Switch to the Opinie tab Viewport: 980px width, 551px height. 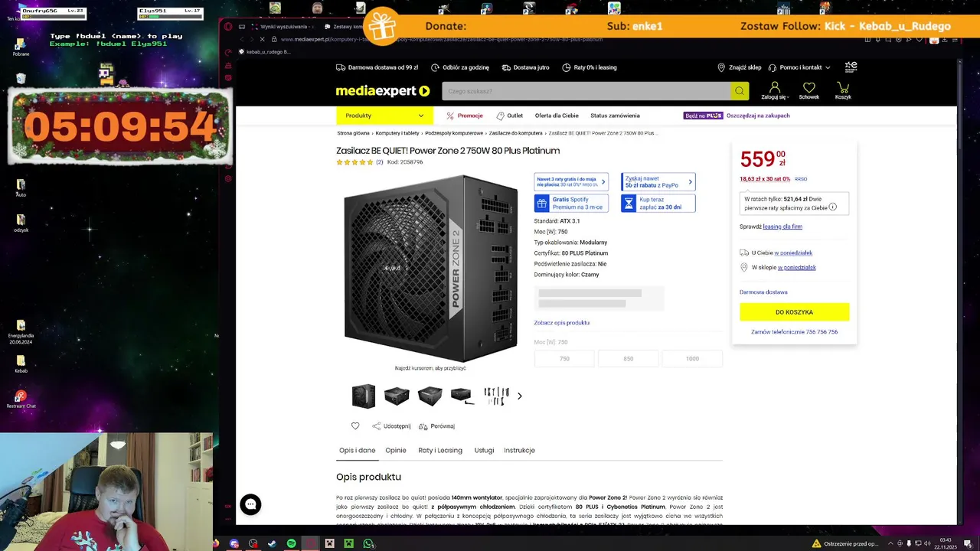click(x=396, y=450)
